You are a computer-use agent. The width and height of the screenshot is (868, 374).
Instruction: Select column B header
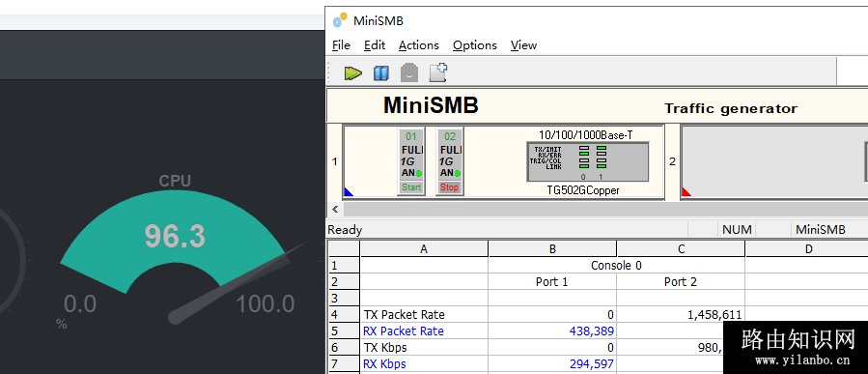pos(552,249)
